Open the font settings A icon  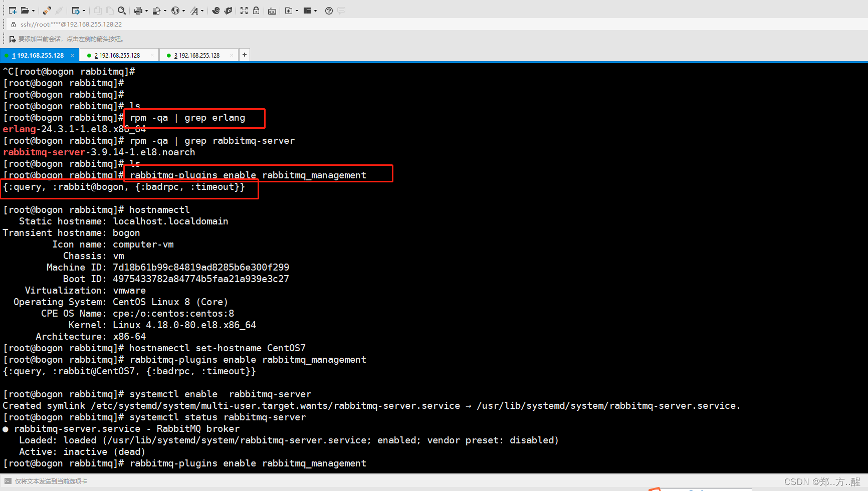pyautogui.click(x=194, y=11)
